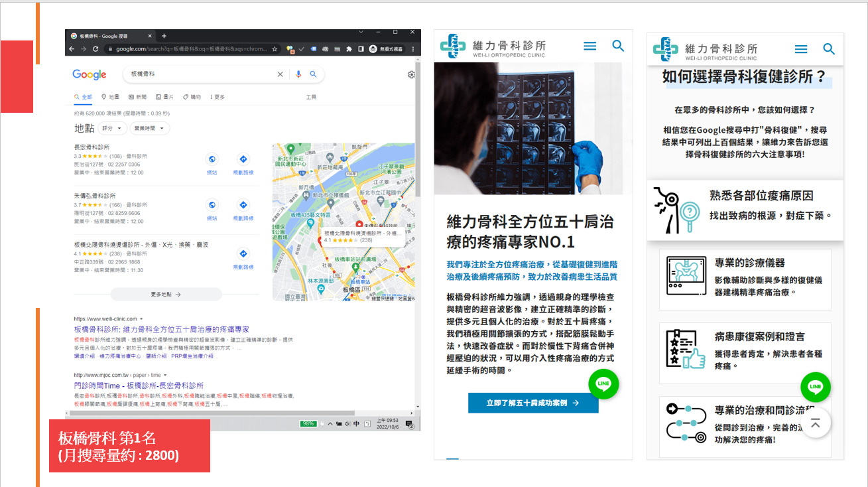
Task: Click the Google logo
Action: click(x=90, y=75)
